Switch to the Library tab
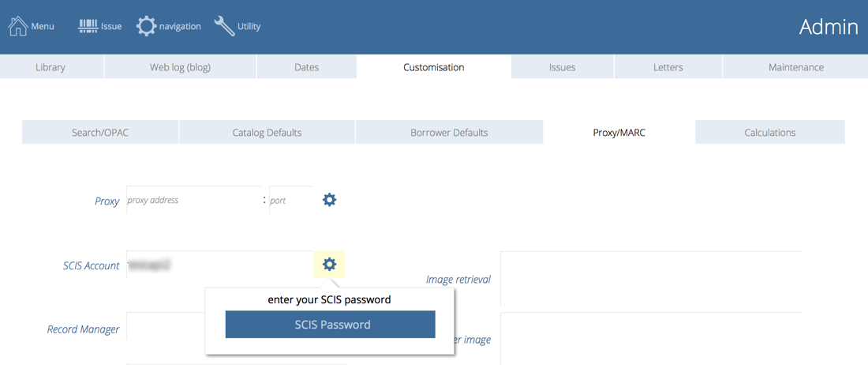This screenshot has width=868, height=365. click(51, 67)
